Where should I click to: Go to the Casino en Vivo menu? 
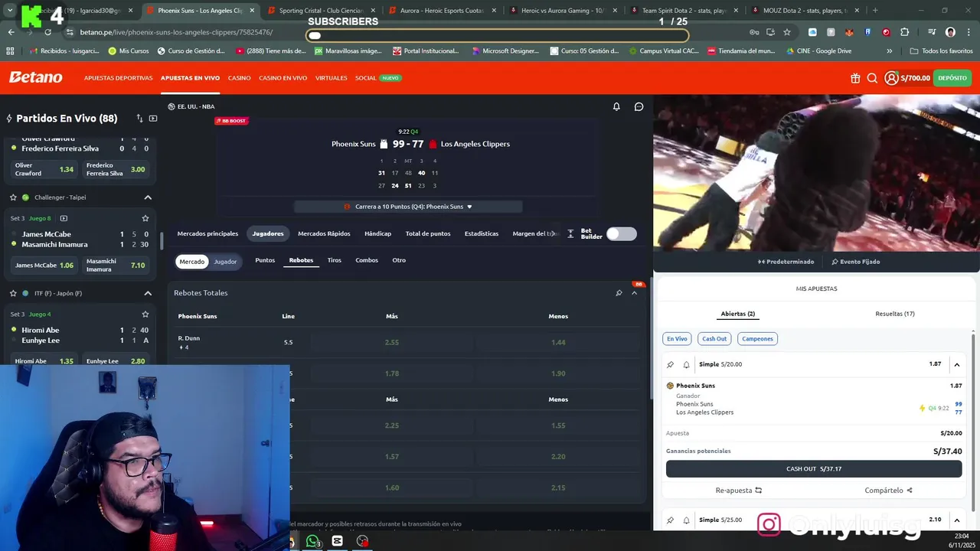(283, 78)
